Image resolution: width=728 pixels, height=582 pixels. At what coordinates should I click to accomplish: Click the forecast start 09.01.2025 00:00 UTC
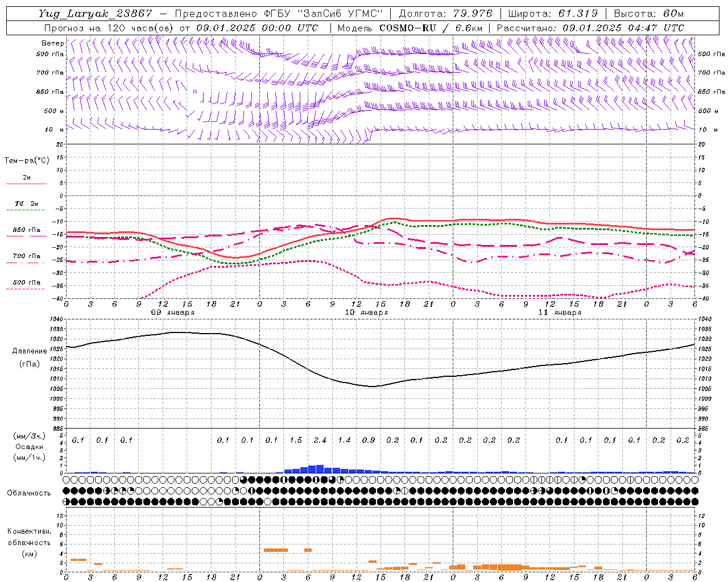pyautogui.click(x=257, y=28)
